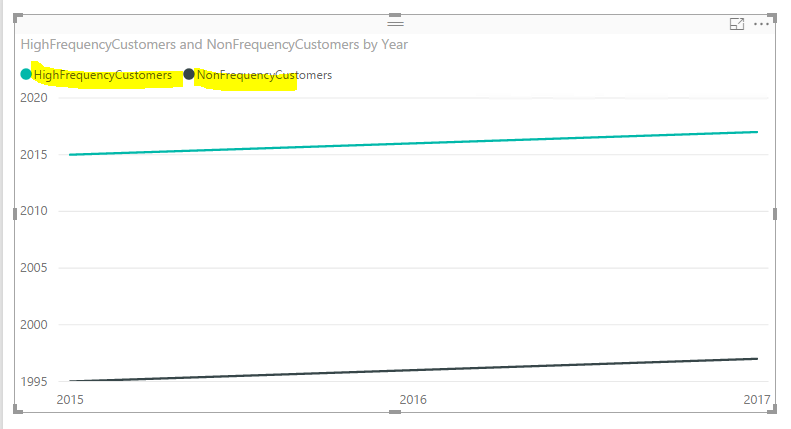Click the chart title text
This screenshot has width=791, height=429.
coord(214,44)
